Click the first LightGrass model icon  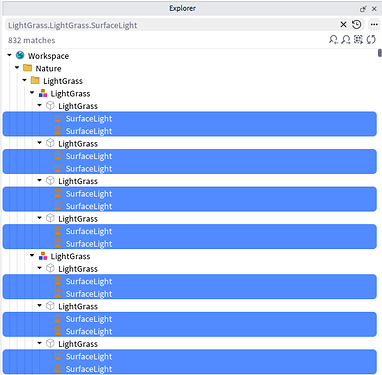tap(43, 93)
